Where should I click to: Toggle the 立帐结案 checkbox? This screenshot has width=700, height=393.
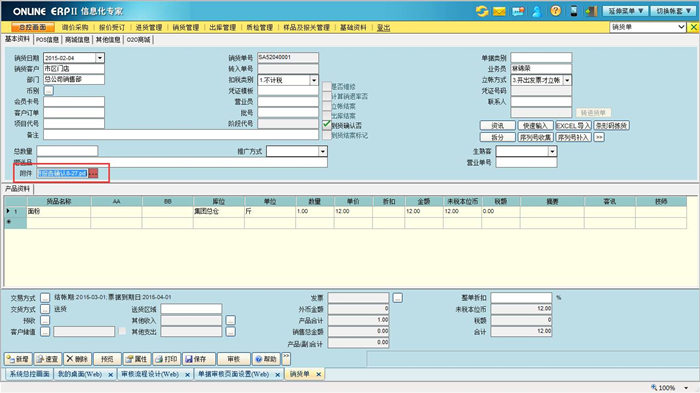pos(327,106)
